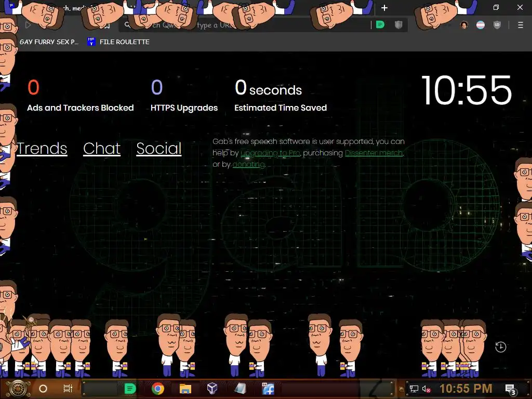Click the network icon in system tray
532x399 pixels.
click(x=414, y=389)
